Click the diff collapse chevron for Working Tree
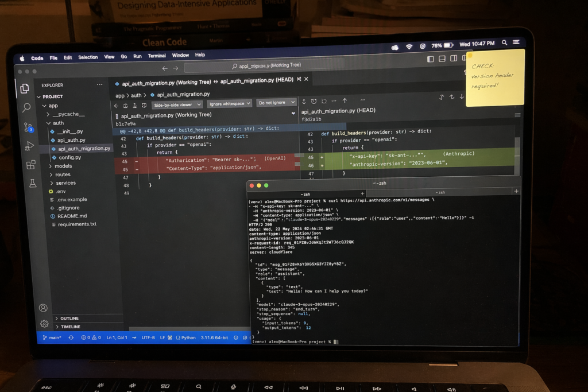Screen dimensions: 588x392 click(x=293, y=113)
